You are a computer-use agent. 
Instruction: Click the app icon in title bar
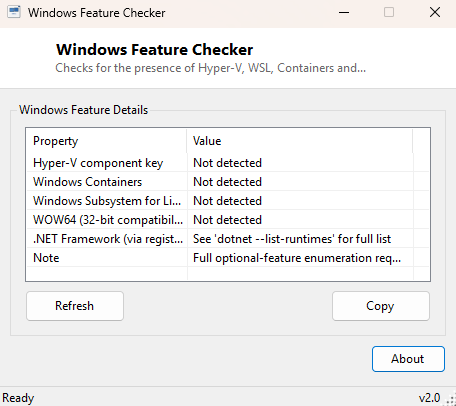[x=14, y=12]
